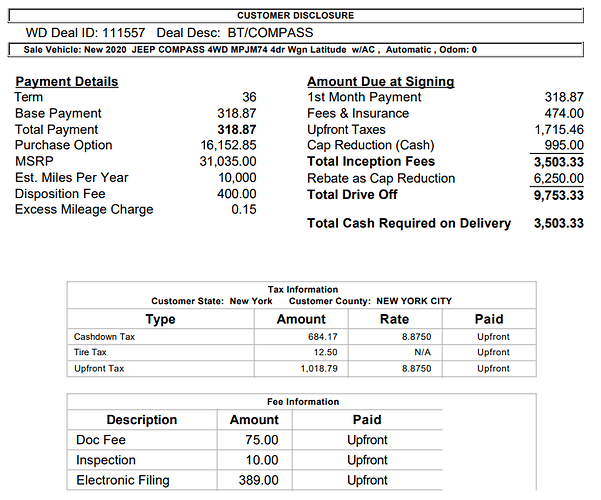Click the Term value 36
Viewport: 601px width, 500px height.
click(x=249, y=97)
